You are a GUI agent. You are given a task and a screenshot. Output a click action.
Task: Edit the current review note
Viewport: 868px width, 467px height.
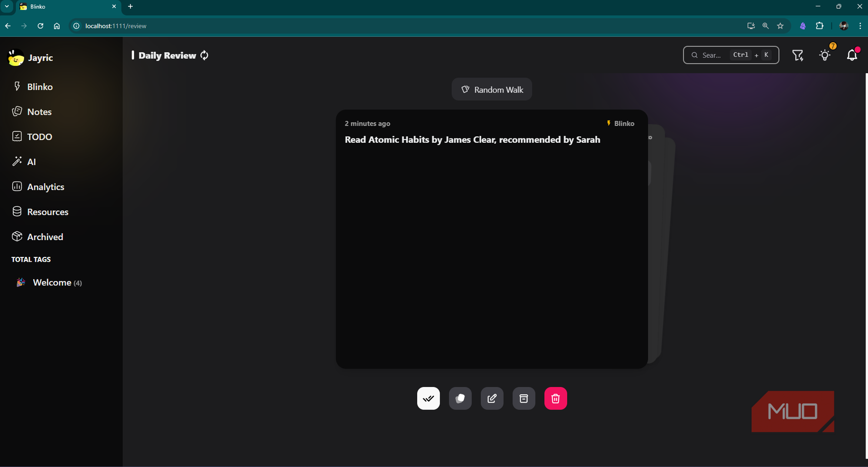coord(492,399)
